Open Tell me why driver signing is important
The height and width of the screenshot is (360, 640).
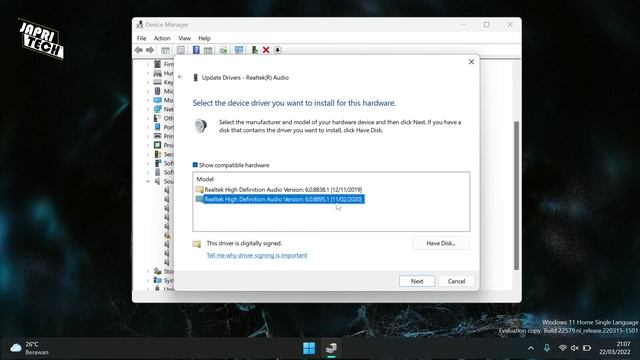click(x=257, y=256)
